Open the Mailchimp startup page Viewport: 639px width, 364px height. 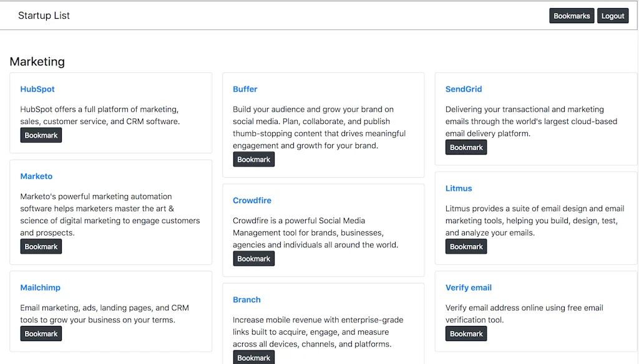41,287
